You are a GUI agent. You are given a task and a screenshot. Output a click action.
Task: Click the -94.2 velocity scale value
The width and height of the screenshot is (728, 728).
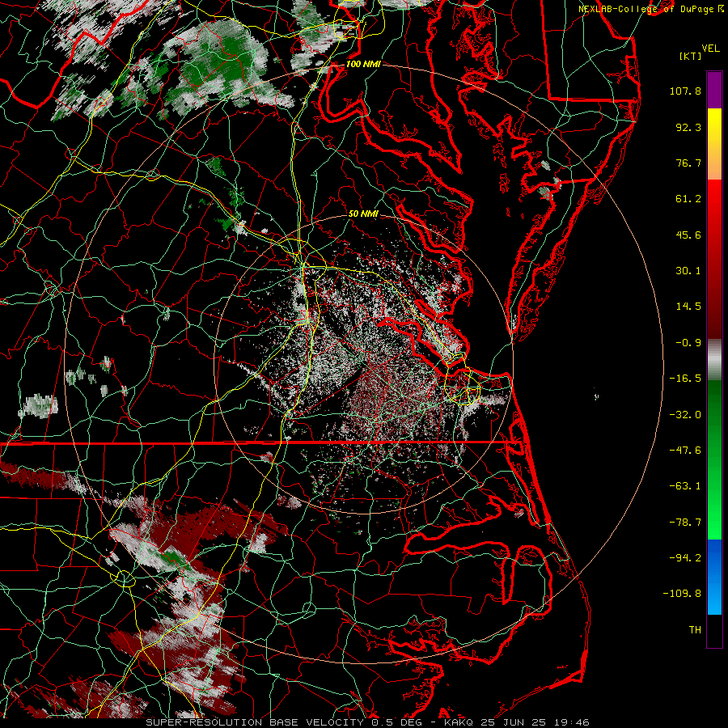click(685, 558)
